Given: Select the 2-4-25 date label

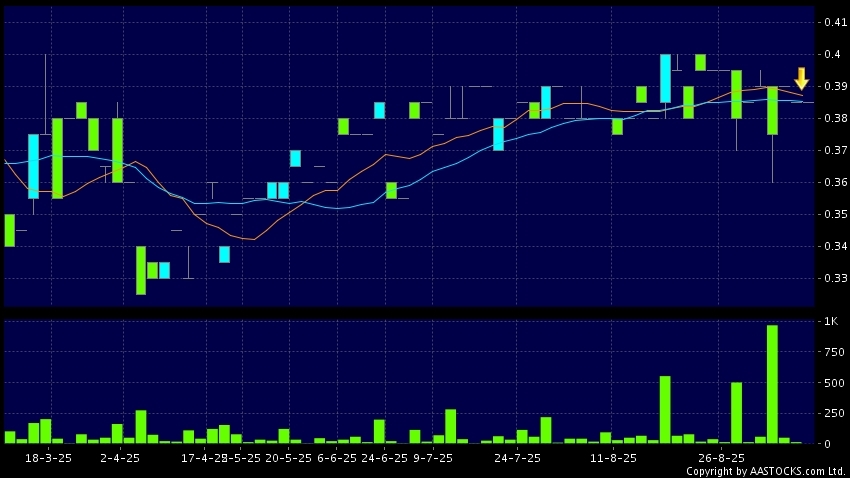Looking at the screenshot, I should coord(120,458).
